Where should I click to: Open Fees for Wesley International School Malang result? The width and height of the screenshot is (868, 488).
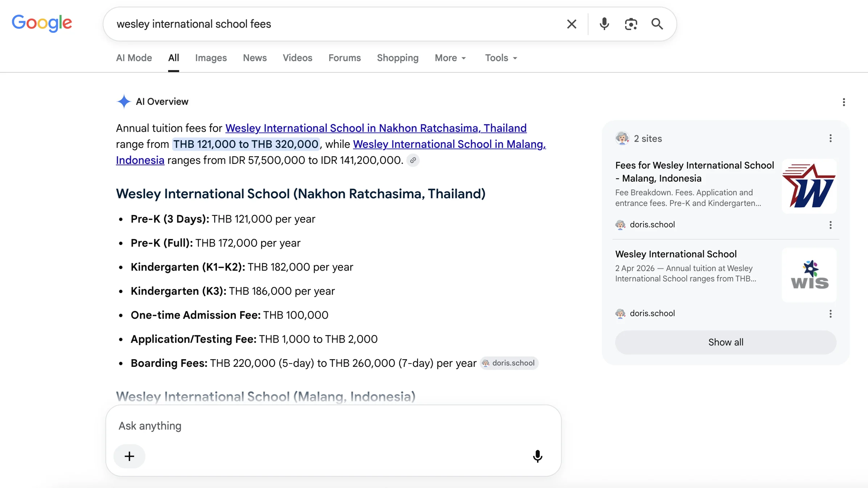click(694, 172)
